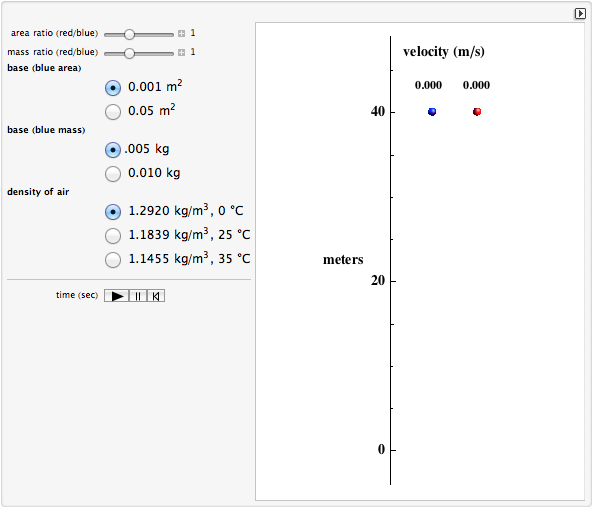Click the blue falling ball
Viewport: 593px width, 508px height.
tap(432, 112)
